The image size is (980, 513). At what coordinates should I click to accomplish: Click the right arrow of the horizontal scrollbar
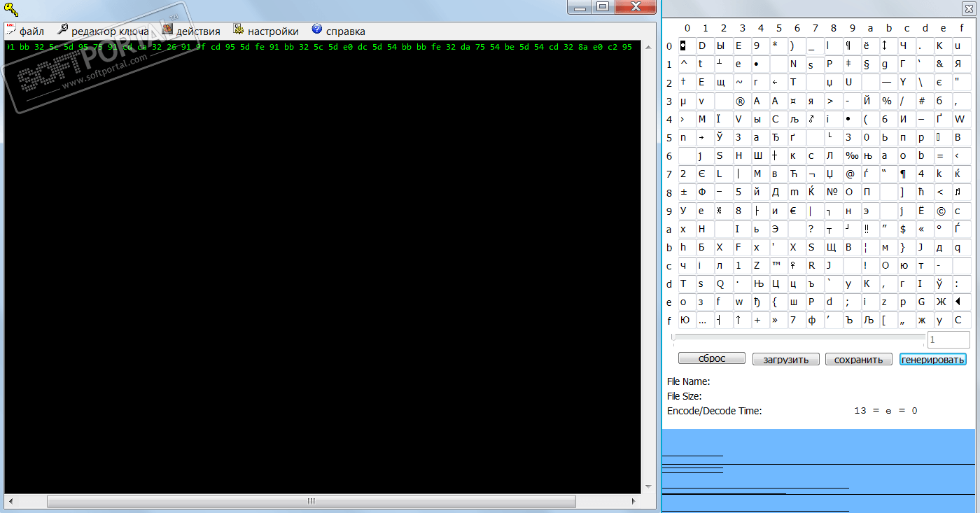pos(633,501)
